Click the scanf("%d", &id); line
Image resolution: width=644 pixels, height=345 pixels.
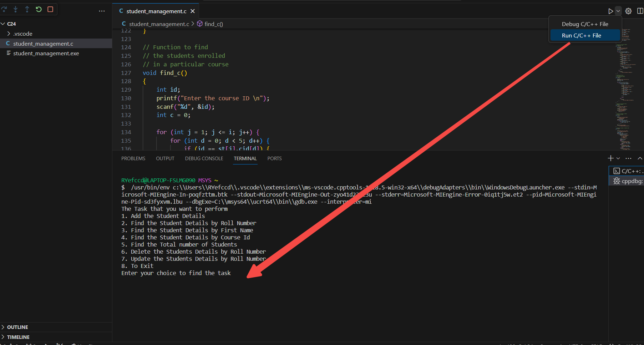186,107
